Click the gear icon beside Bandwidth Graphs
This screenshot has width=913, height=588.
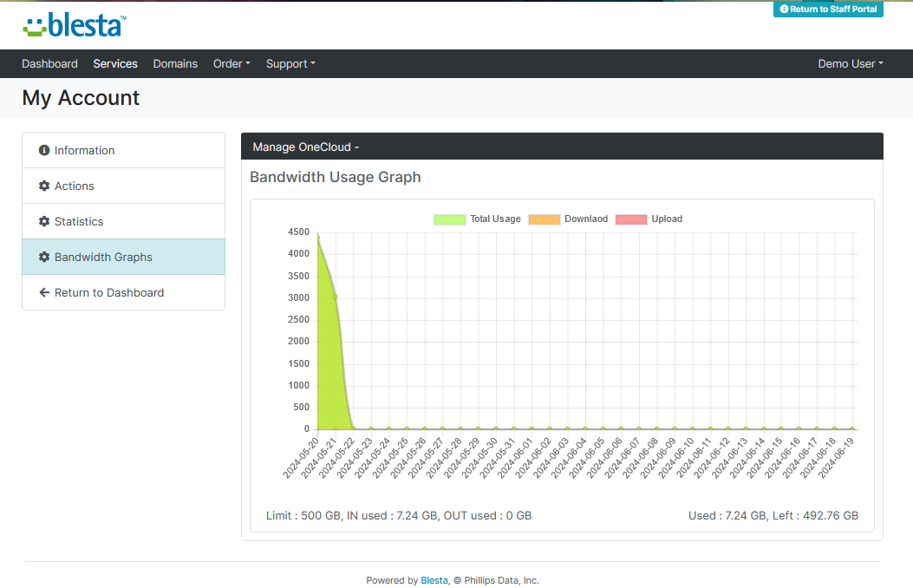pyautogui.click(x=44, y=257)
